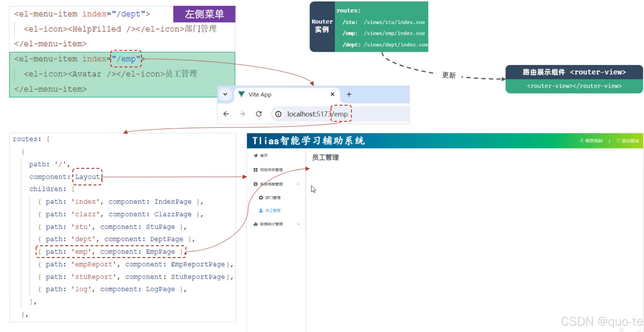Click the paper-plane icon next to 首页

[x=255, y=155]
